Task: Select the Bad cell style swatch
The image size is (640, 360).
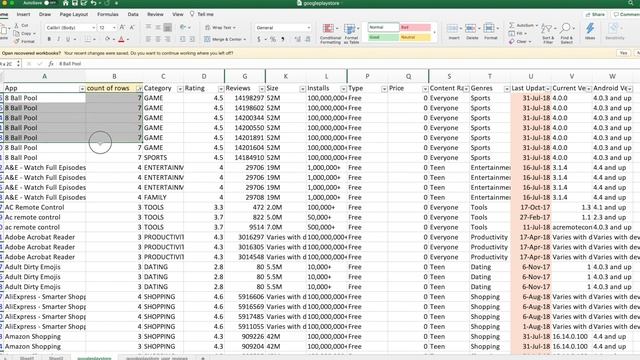Action: (x=415, y=27)
